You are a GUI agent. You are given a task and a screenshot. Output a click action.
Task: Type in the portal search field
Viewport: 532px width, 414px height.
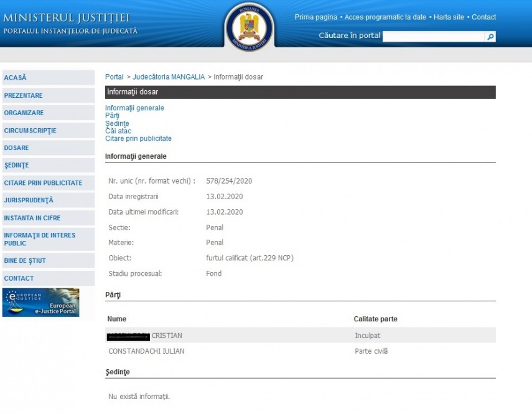[433, 37]
